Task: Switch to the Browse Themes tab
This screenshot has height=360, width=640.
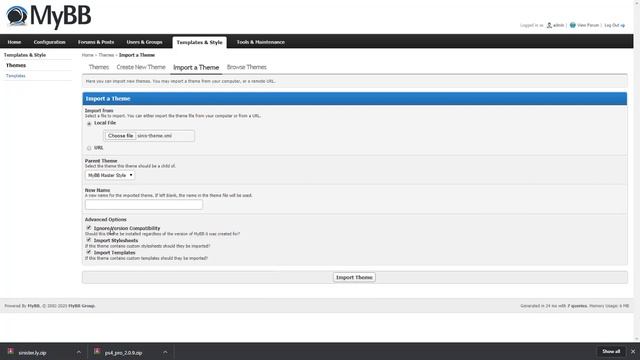Action: click(247, 67)
